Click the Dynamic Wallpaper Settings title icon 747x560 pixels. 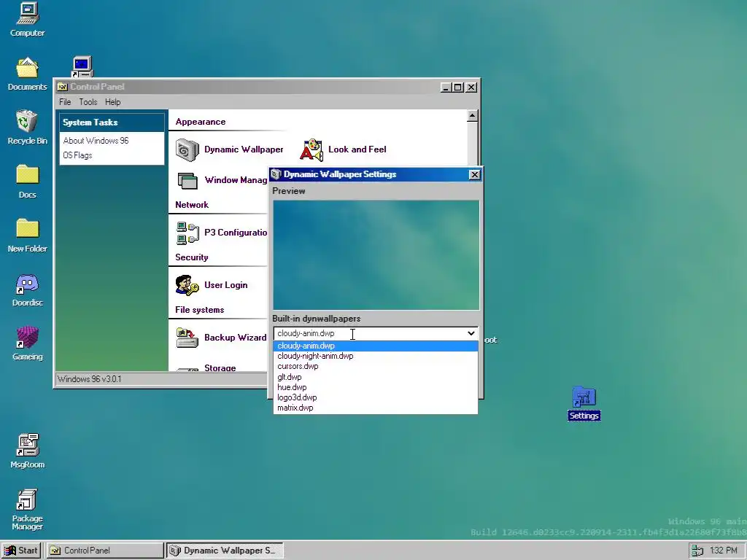point(276,174)
